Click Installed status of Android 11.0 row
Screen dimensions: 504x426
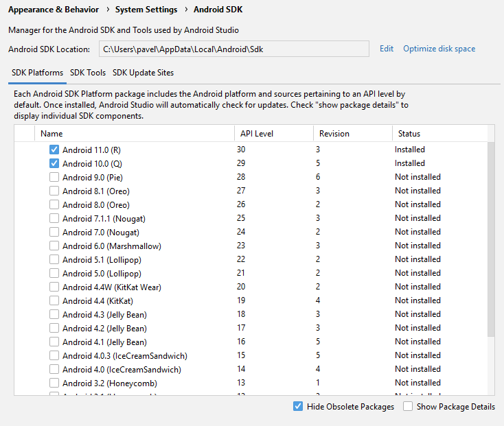410,150
